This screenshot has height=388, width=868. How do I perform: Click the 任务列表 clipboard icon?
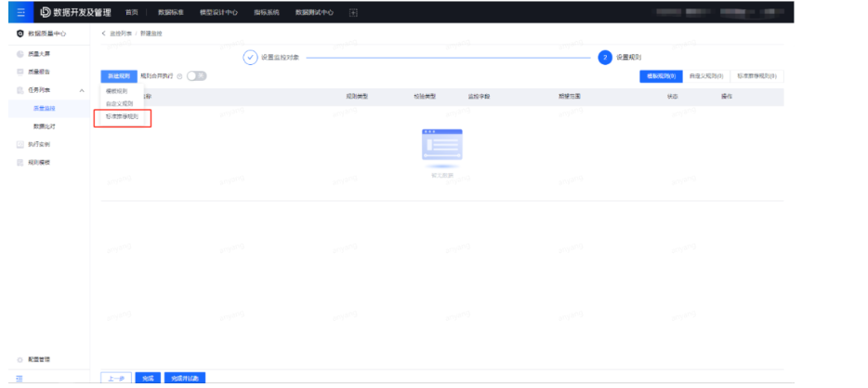[x=20, y=90]
